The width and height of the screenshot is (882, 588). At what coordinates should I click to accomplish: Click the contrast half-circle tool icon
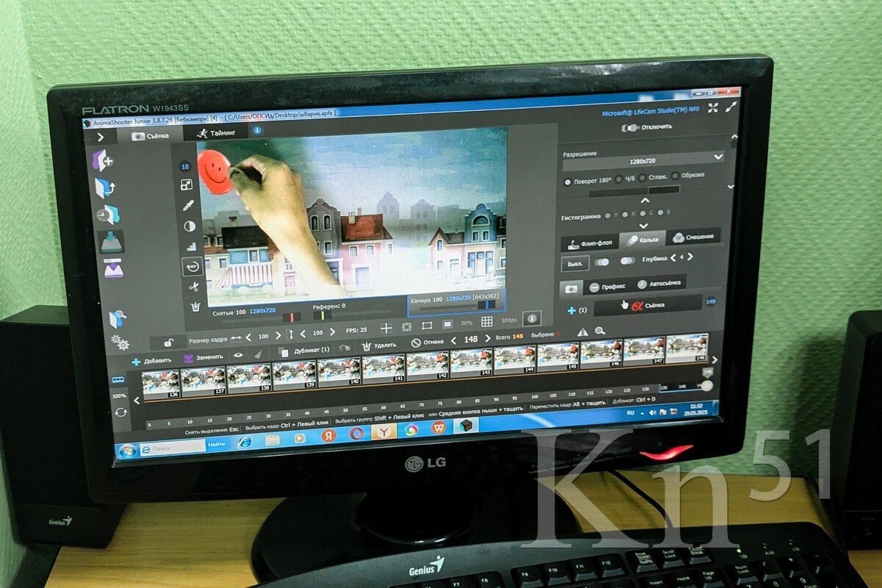tap(190, 226)
